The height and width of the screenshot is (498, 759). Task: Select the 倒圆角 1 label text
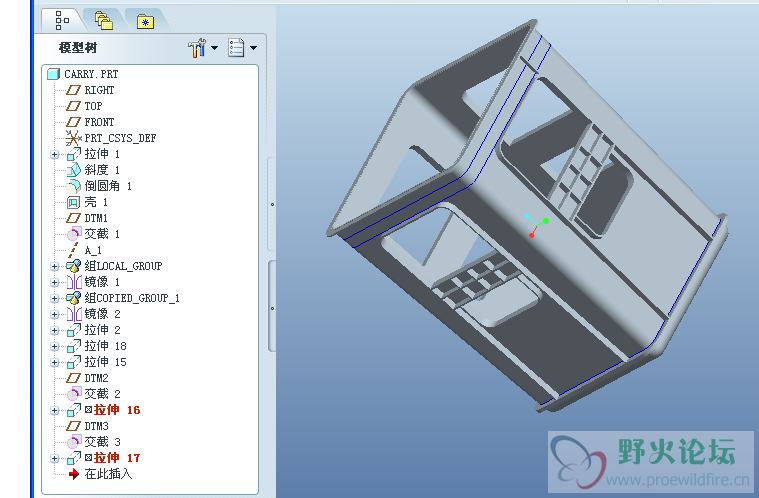point(108,186)
